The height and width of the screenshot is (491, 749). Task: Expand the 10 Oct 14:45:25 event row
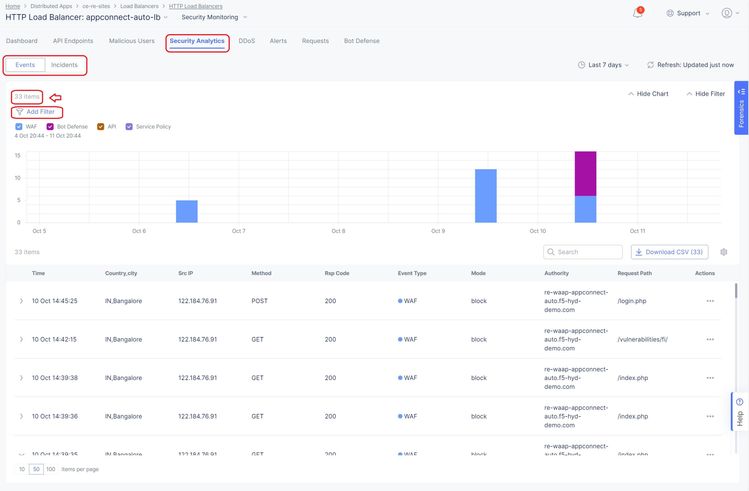[x=21, y=301]
